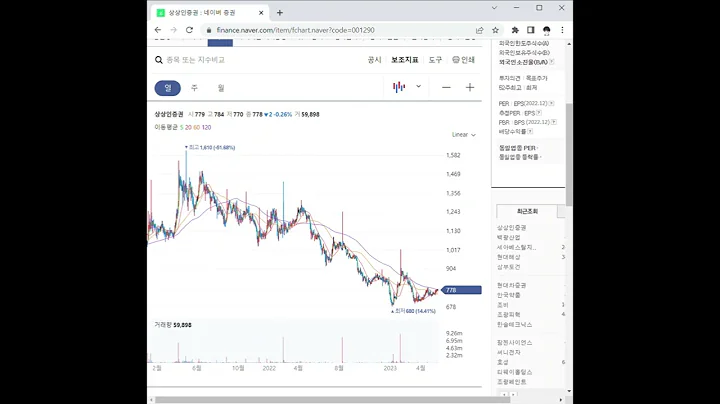This screenshot has height=404, width=720.
Task: Zoom out the chart with minus
Action: (446, 87)
